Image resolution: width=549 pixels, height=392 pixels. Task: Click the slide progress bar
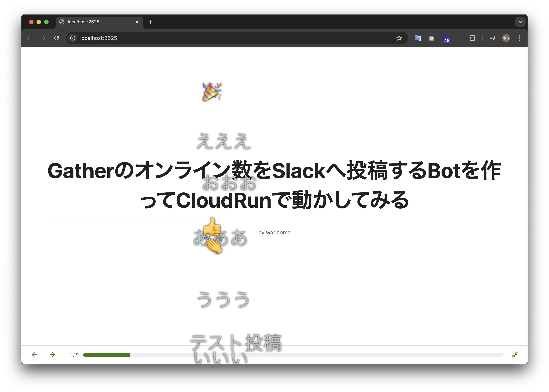[293, 355]
